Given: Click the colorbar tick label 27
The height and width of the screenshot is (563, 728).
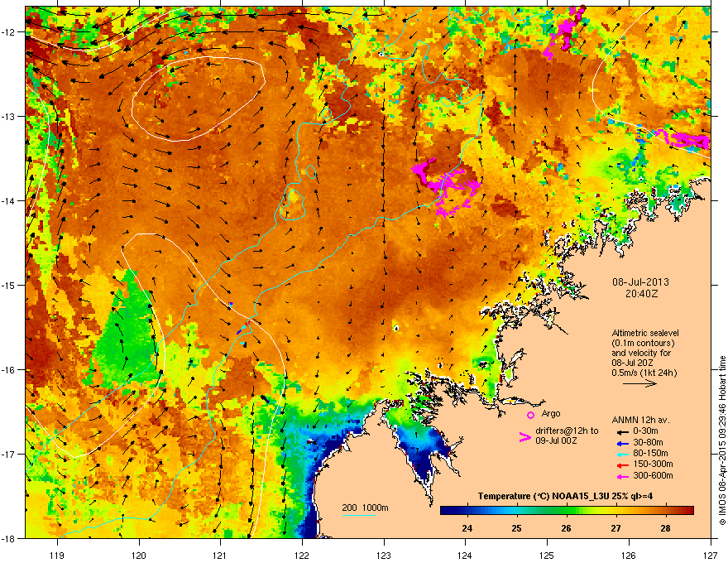Looking at the screenshot, I should pyautogui.click(x=615, y=528).
